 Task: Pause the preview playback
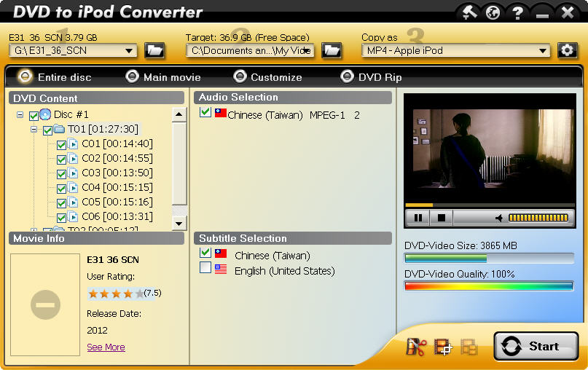[x=418, y=218]
